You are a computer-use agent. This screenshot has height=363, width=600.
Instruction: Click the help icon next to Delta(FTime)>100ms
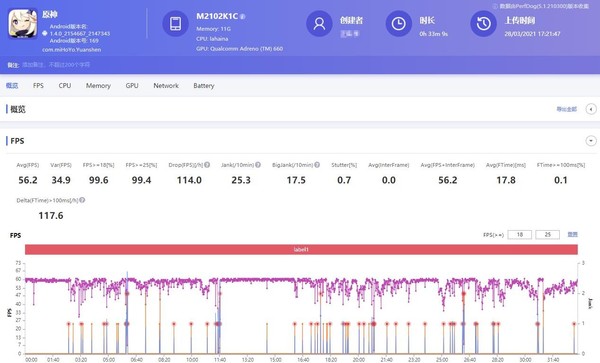[82, 200]
